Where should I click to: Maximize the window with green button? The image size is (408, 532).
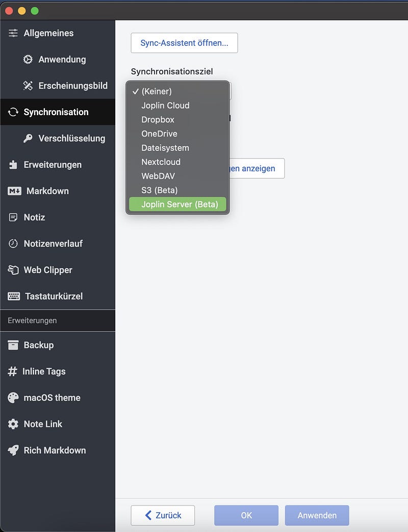tap(35, 11)
